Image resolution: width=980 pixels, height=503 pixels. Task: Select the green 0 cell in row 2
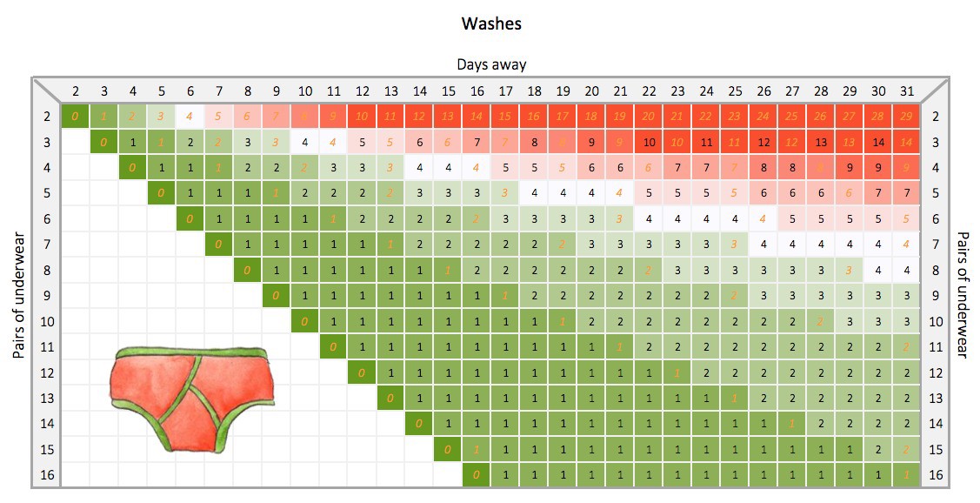click(76, 117)
